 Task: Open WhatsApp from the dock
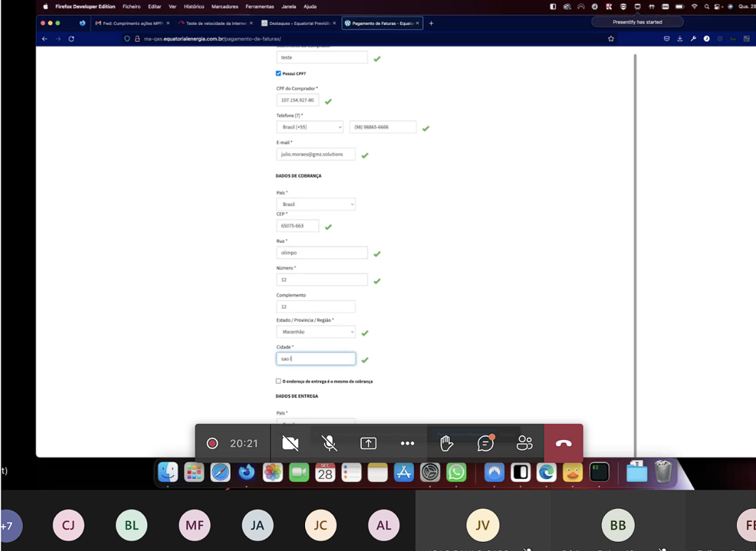[x=456, y=472]
